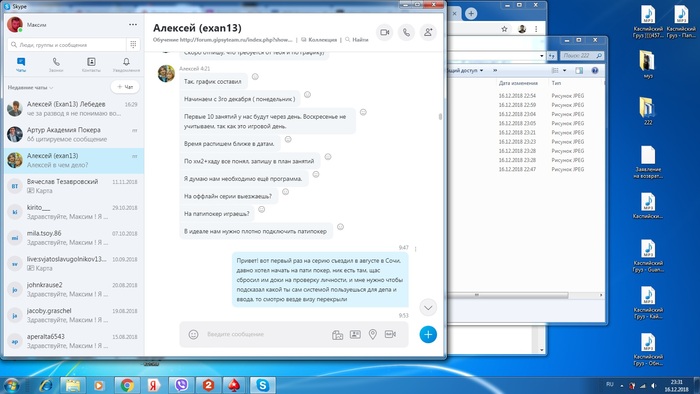Open options for the sent 9:47 message
Image resolution: width=700 pixels, height=394 pixels.
(415, 249)
